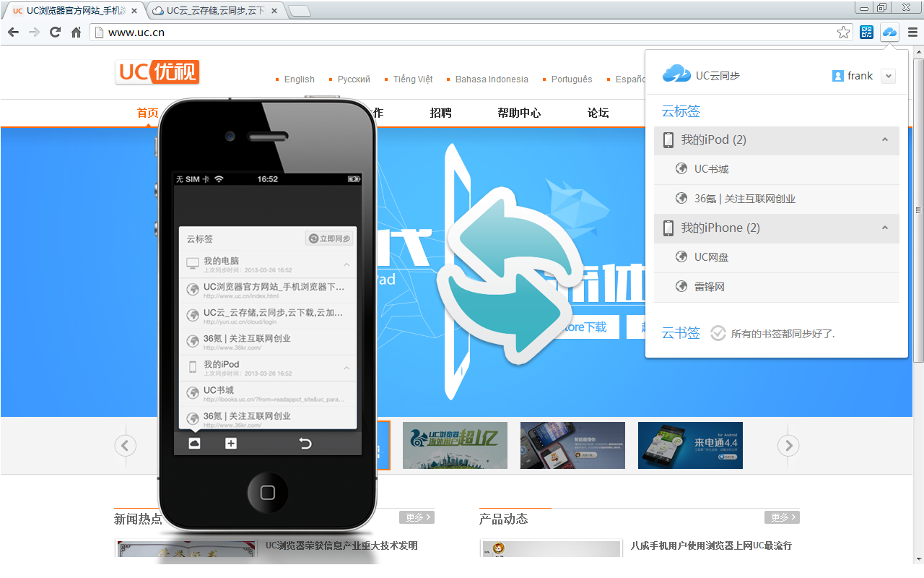Click the browser forward arrow
Viewport: 924px width, 578px height.
pos(34,33)
